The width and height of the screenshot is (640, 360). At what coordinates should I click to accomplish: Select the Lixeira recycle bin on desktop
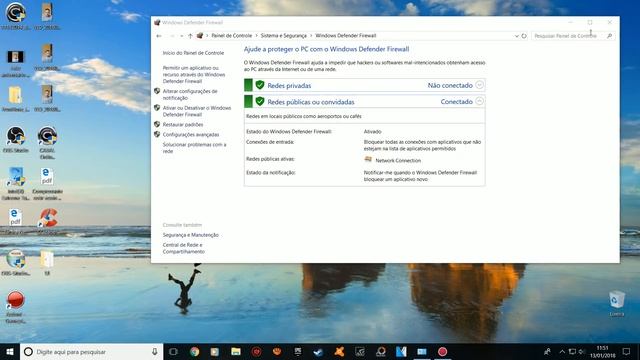click(x=617, y=303)
